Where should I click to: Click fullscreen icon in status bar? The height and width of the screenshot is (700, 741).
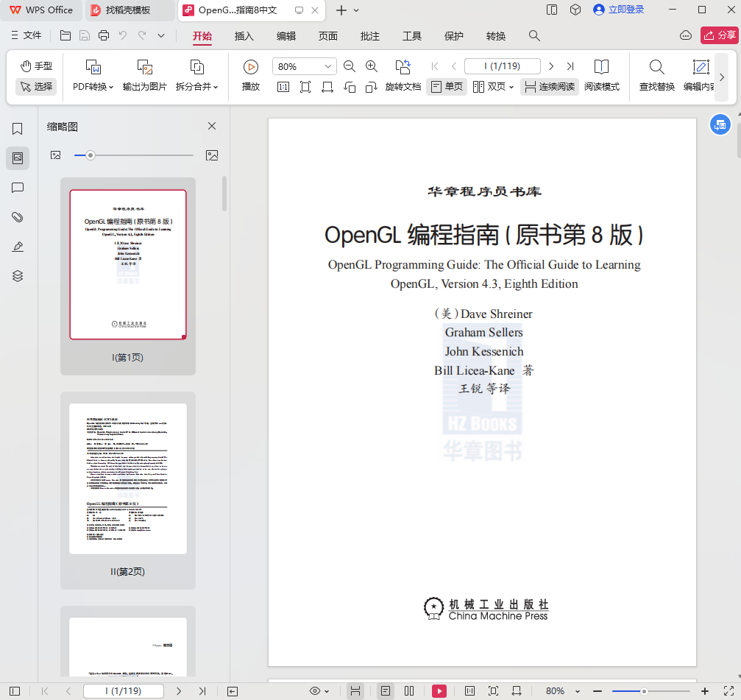pyautogui.click(x=728, y=691)
